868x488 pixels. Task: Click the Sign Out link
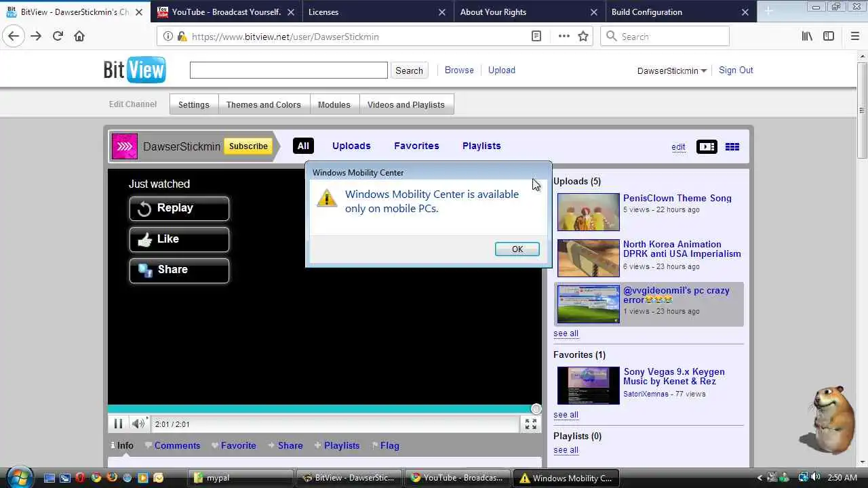tap(736, 70)
